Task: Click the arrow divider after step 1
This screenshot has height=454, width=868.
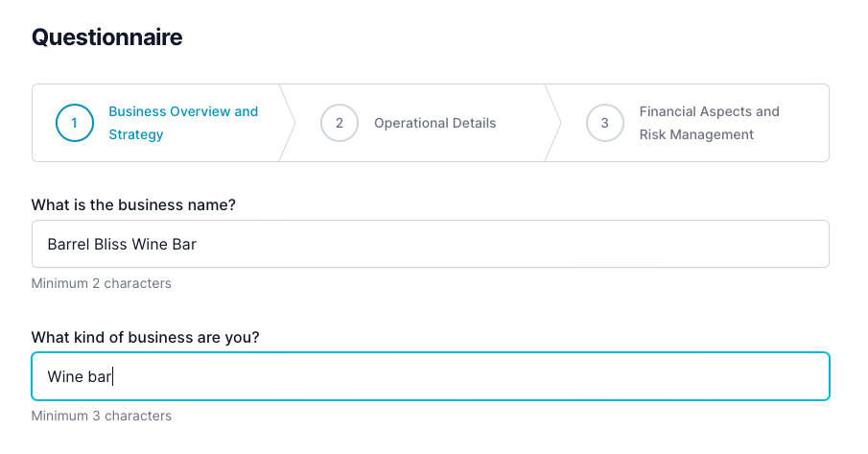Action: [x=288, y=123]
